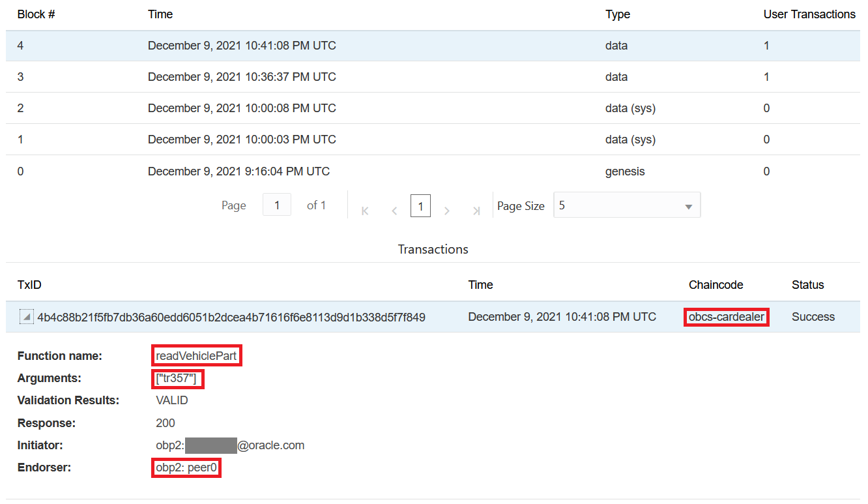Select block 2 row
Viewport: 868px width, 504px height.
[433, 108]
